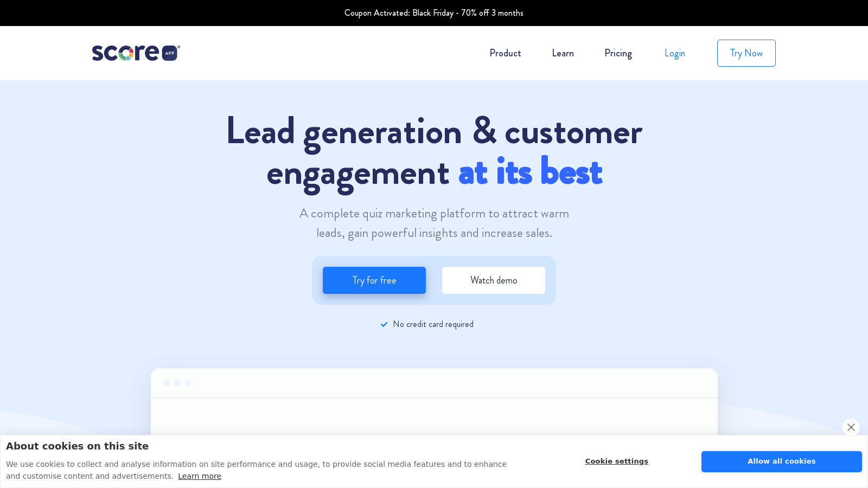
Task: Open the Product menu
Action: (505, 53)
